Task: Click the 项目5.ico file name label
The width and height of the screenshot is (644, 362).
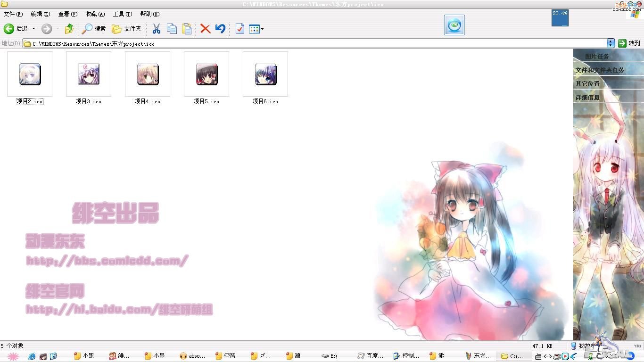Action: coord(206,101)
